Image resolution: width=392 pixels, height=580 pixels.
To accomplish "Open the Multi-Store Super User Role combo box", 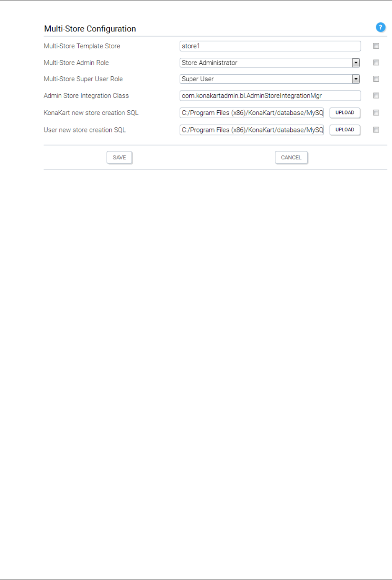I will [x=270, y=79].
